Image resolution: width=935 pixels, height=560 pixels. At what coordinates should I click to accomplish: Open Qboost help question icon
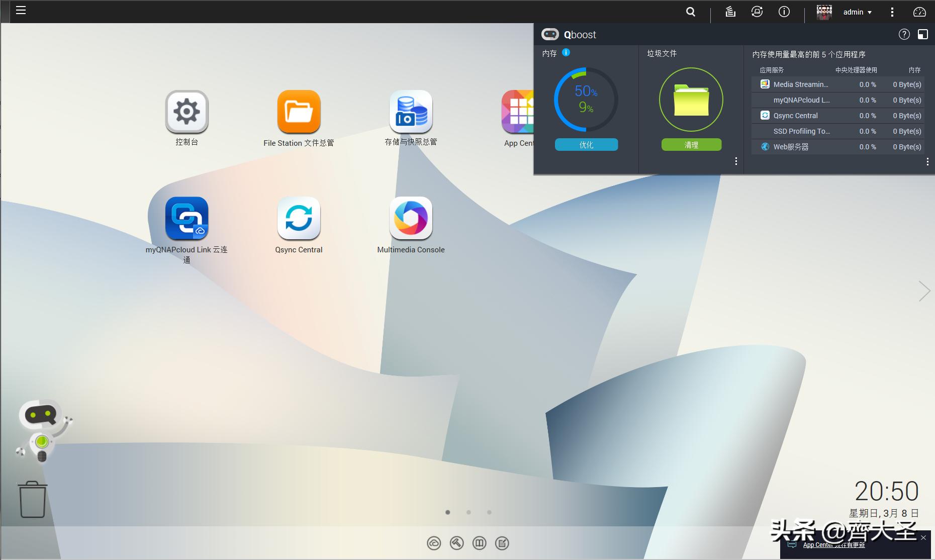point(904,34)
